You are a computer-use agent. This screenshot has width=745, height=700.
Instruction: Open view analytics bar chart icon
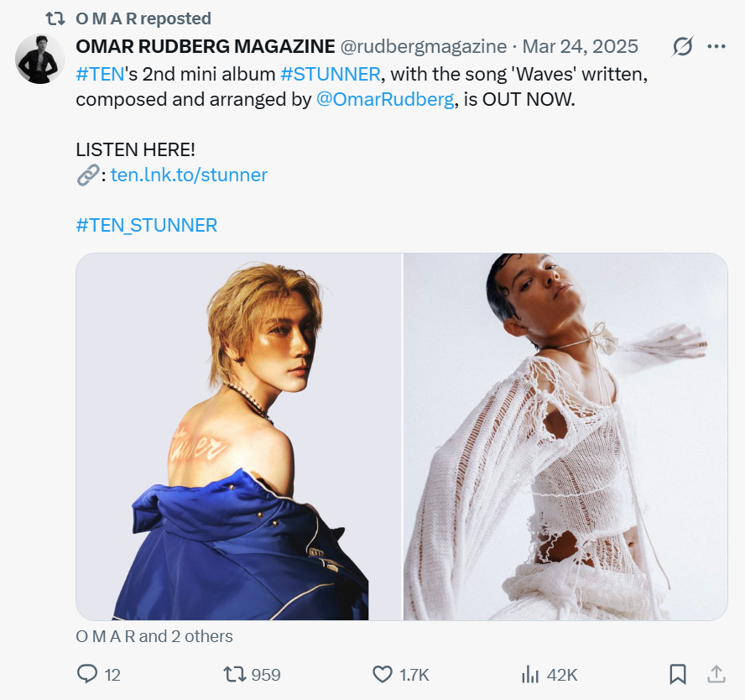coord(530,674)
